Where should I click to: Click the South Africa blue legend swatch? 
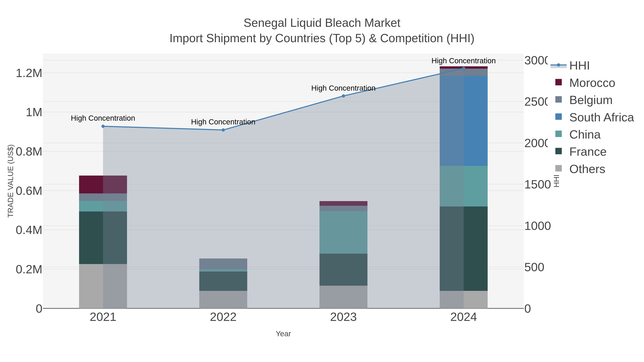tap(558, 117)
